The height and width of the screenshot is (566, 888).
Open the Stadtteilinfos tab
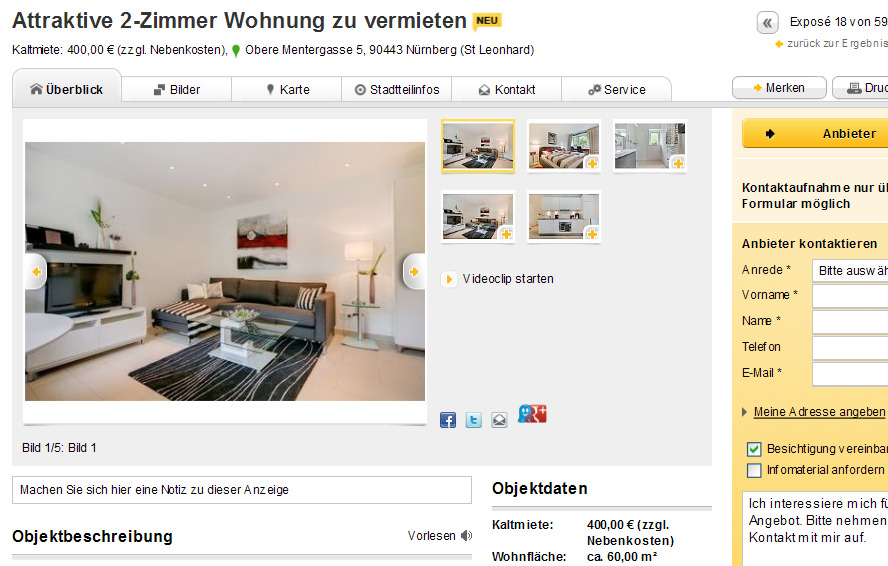click(396, 90)
